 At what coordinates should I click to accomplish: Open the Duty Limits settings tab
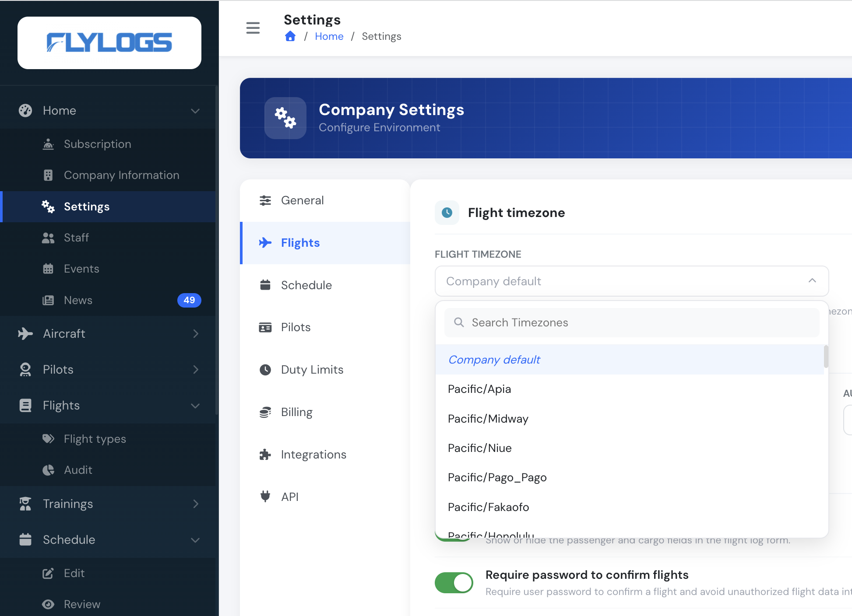[x=325, y=370]
